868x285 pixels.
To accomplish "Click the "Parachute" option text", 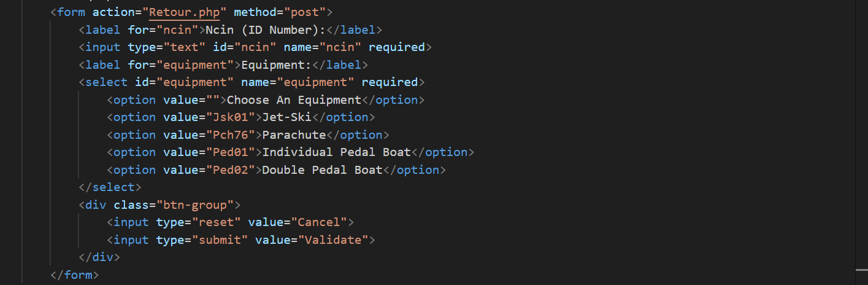I will click(294, 135).
